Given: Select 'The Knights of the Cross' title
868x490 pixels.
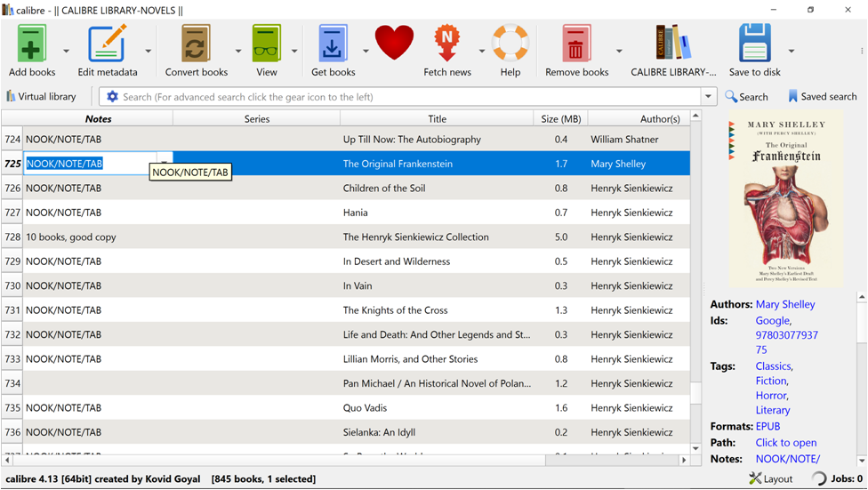Looking at the screenshot, I should point(395,310).
